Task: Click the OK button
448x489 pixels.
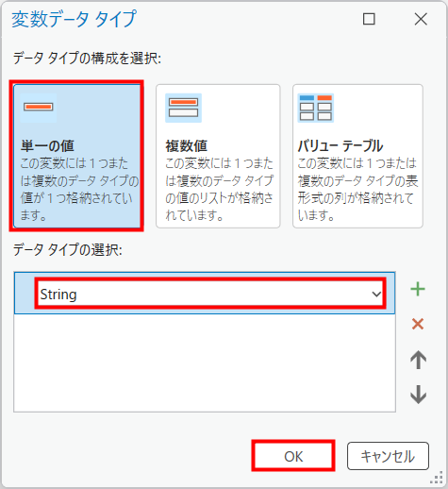Action: coord(293,456)
